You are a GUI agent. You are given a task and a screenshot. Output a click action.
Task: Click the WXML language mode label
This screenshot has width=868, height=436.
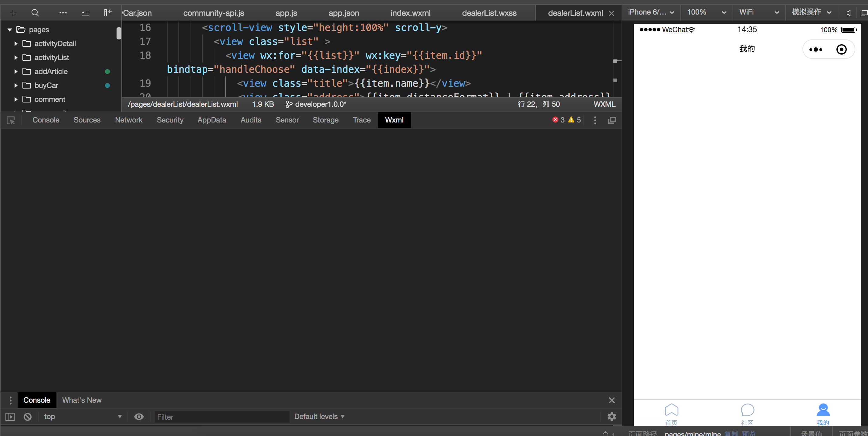tap(605, 104)
